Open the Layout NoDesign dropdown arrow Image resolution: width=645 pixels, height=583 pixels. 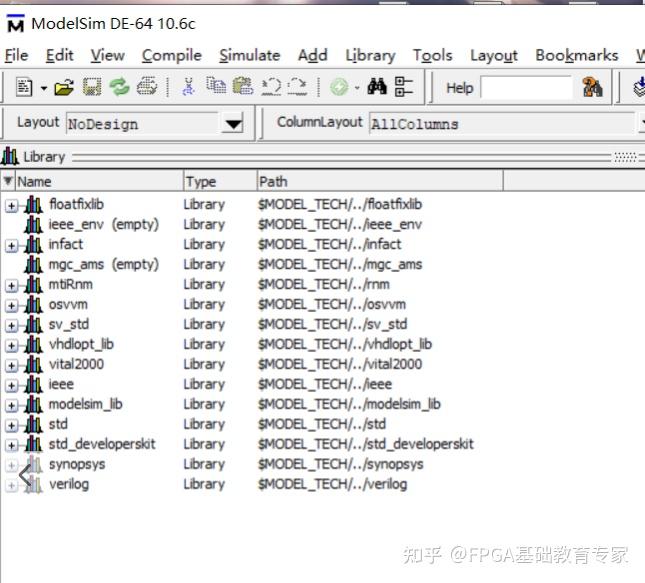pyautogui.click(x=233, y=123)
